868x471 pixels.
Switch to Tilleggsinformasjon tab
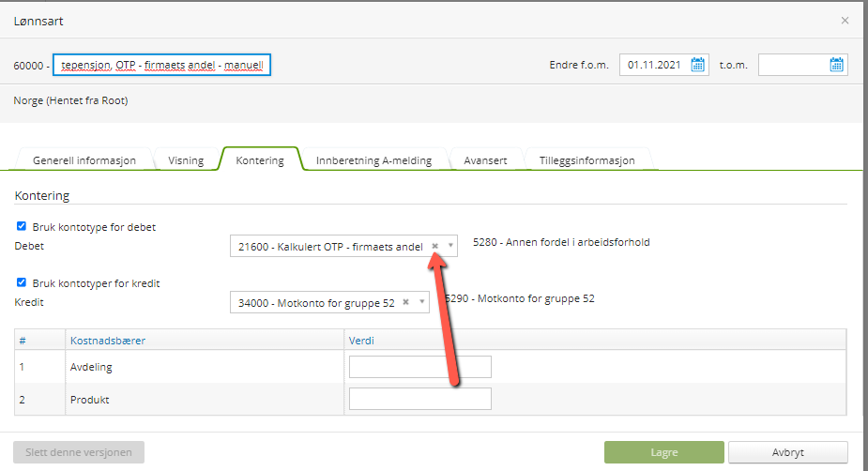pos(587,160)
